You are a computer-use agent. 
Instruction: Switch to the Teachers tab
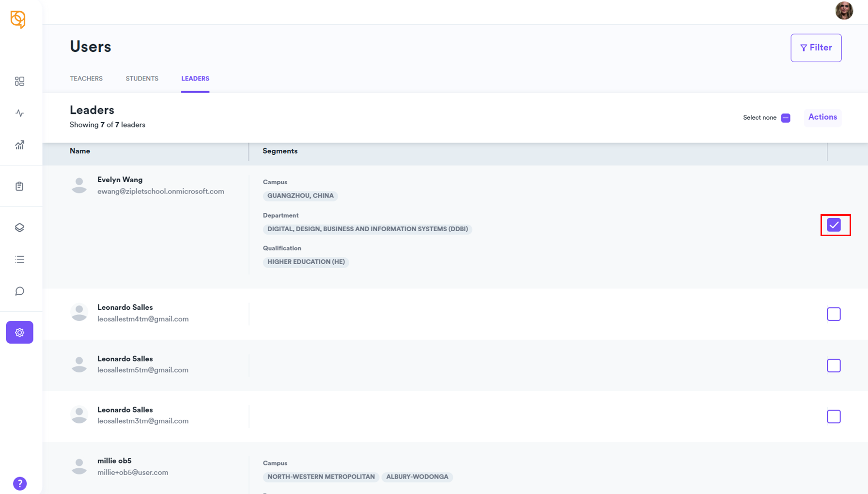pos(86,79)
